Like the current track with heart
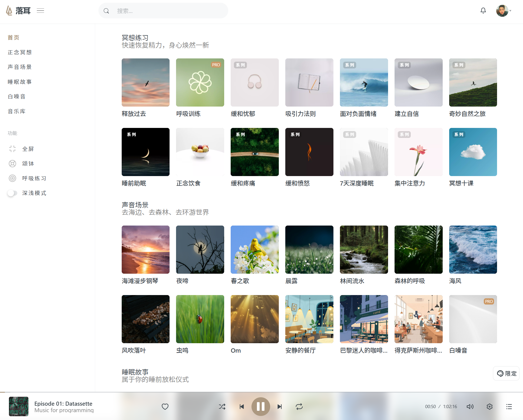Screen dimensions: 523x420 point(165,406)
